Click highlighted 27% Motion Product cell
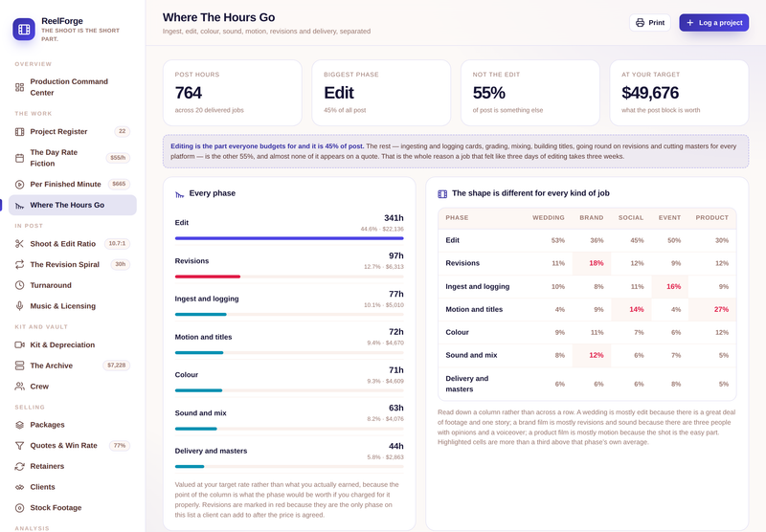 coord(712,309)
